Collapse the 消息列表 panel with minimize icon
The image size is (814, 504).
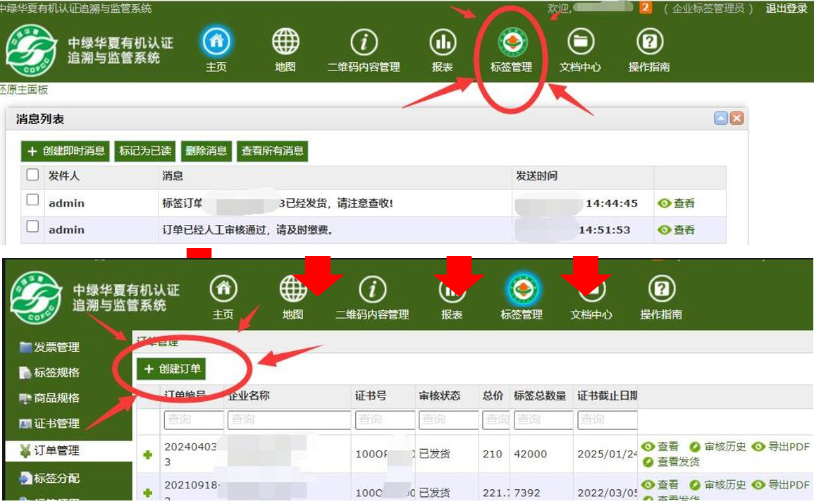[x=721, y=118]
